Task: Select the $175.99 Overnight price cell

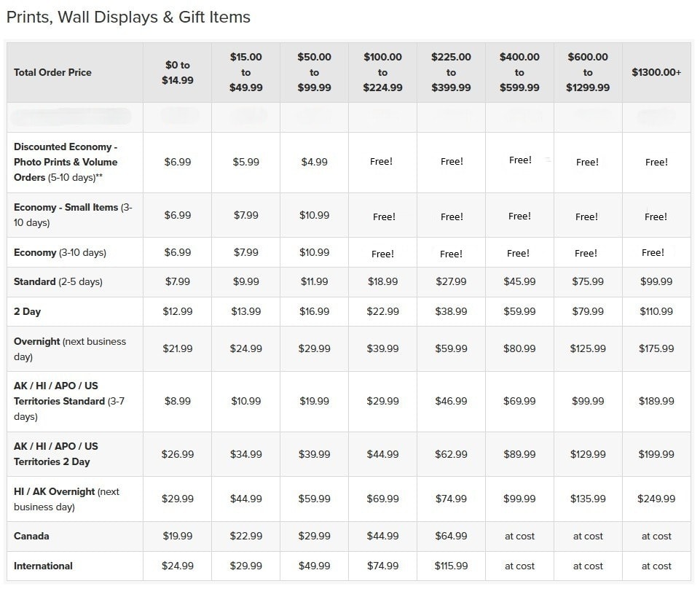Action: tap(656, 348)
